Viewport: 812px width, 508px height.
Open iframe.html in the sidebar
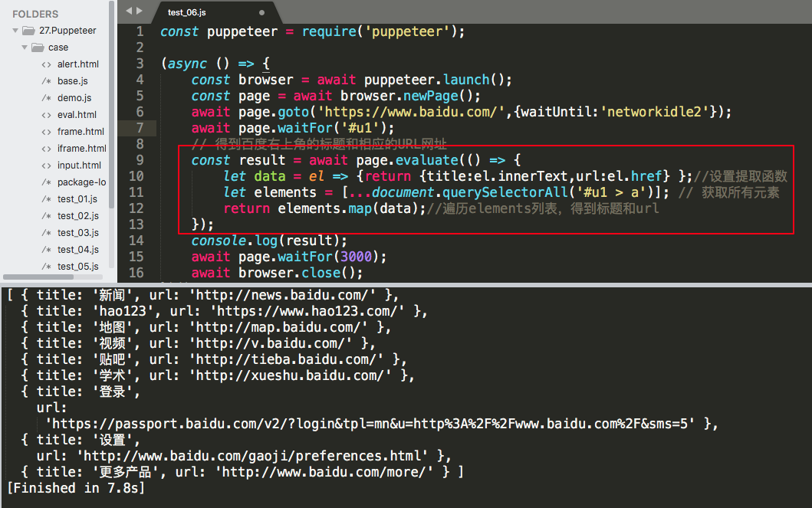point(82,149)
